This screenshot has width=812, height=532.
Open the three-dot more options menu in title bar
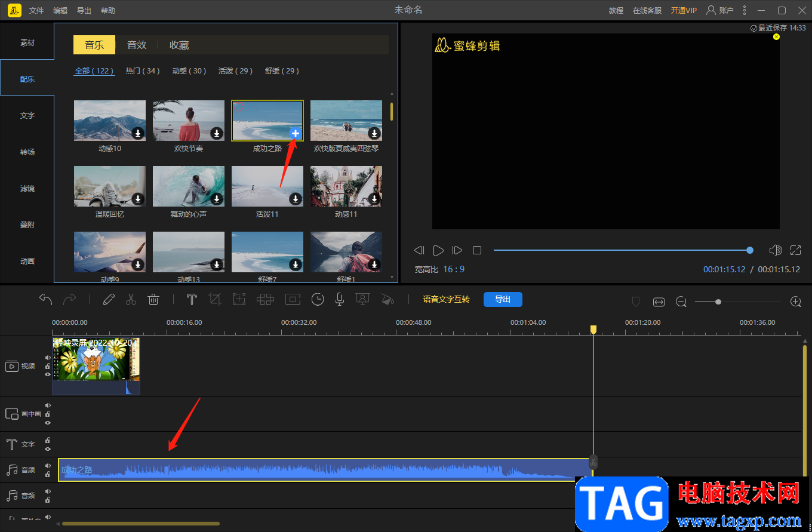[x=744, y=10]
